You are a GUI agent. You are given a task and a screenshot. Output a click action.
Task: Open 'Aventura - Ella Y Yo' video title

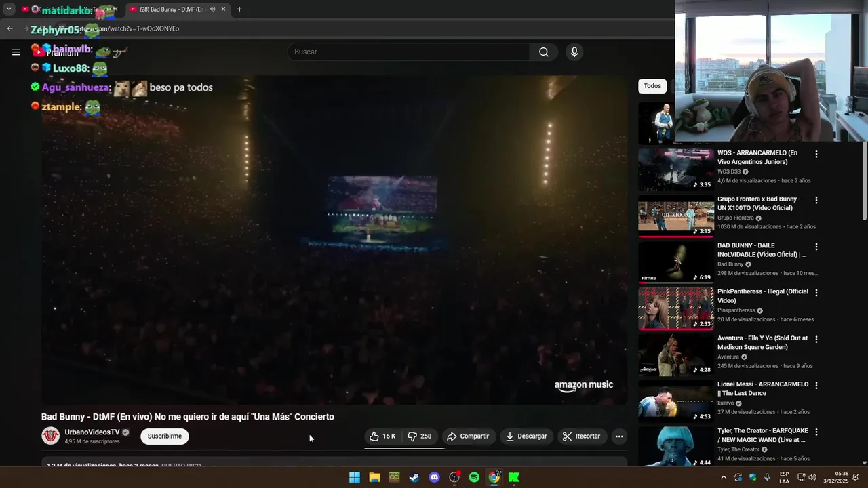point(762,342)
